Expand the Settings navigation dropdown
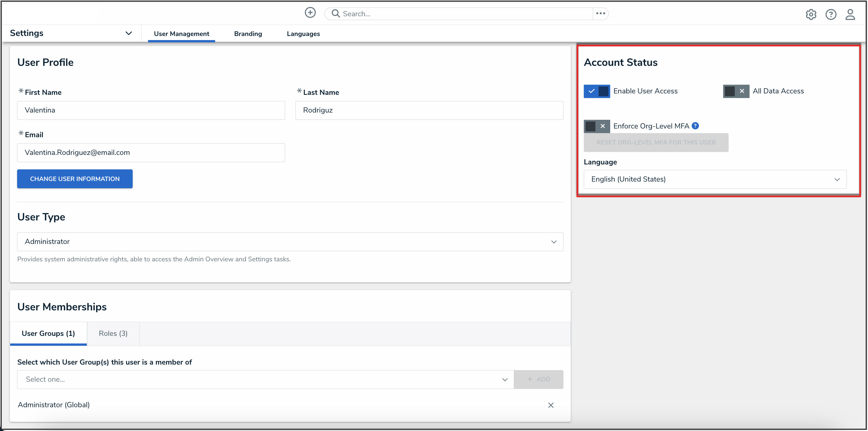The width and height of the screenshot is (868, 431). coord(128,33)
